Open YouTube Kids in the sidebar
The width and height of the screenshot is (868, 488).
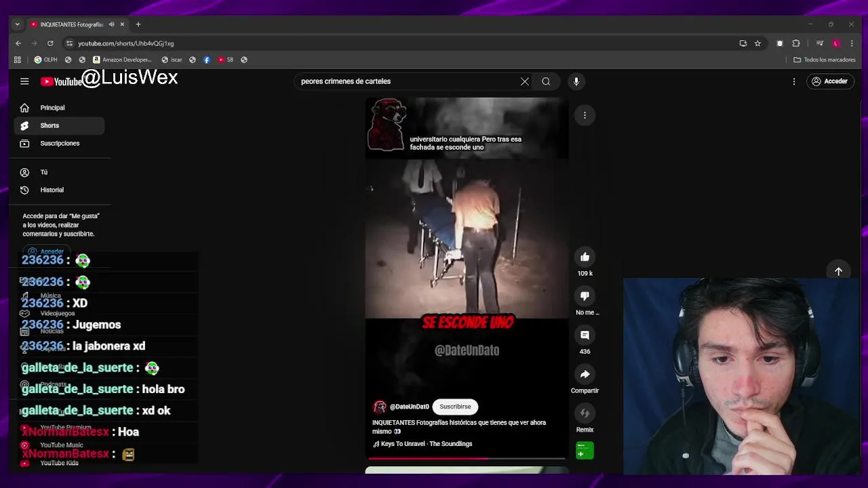click(59, 463)
